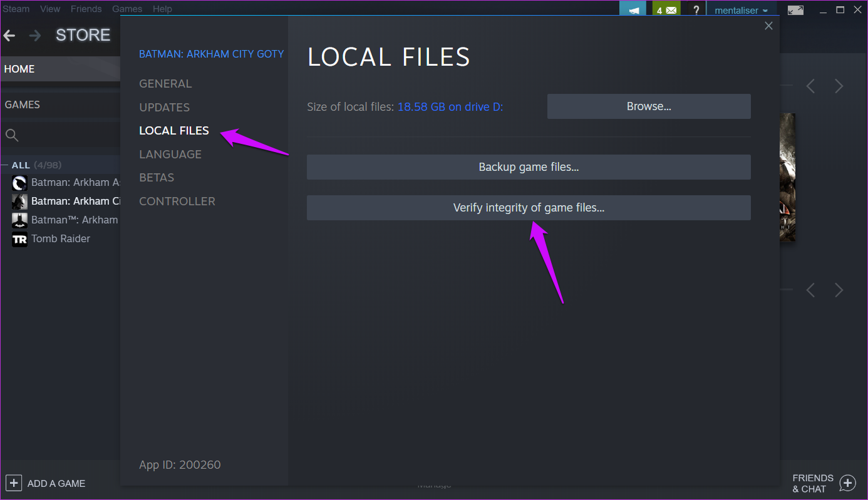Open the Friends menu
The image size is (868, 500).
86,9
